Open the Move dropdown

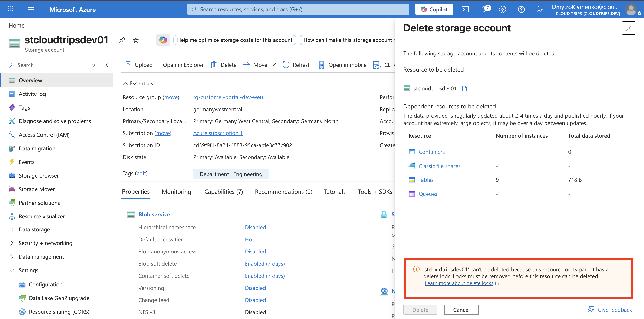click(x=260, y=65)
